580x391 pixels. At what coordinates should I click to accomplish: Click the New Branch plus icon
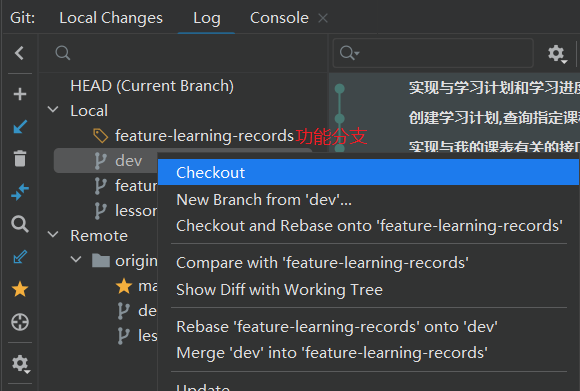tap(20, 94)
